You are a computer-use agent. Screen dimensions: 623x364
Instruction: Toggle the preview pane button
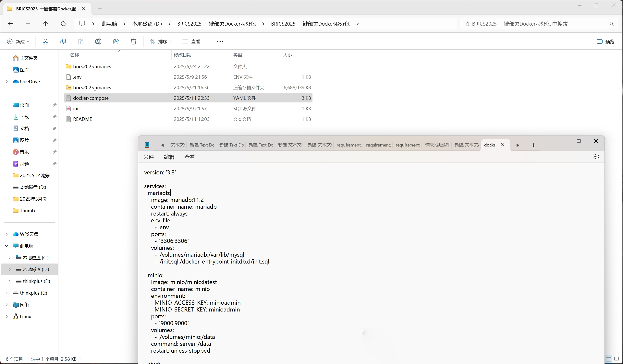(x=605, y=41)
